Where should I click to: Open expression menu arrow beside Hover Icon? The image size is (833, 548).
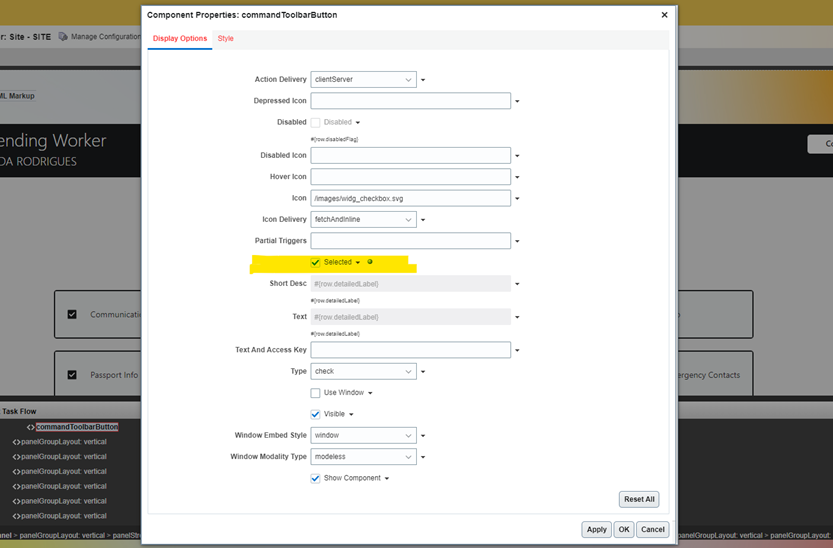point(517,177)
